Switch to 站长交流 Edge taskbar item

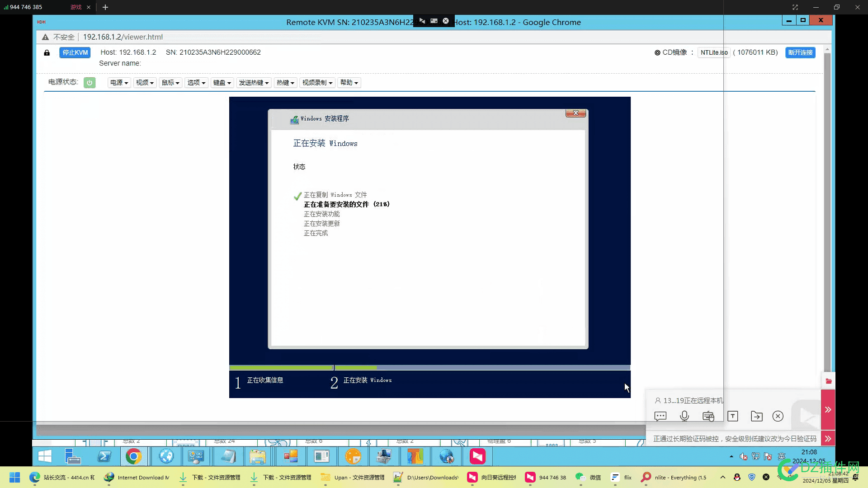tap(62, 478)
